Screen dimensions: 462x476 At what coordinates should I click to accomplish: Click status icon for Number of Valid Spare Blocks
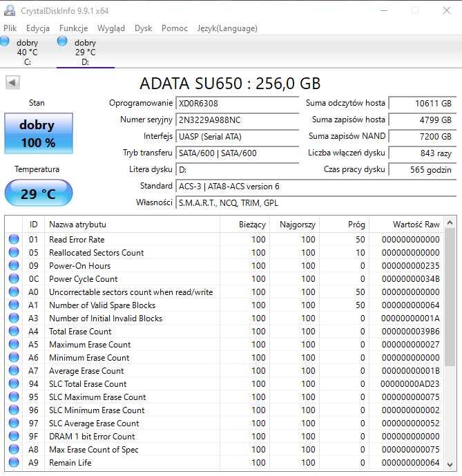[14, 305]
